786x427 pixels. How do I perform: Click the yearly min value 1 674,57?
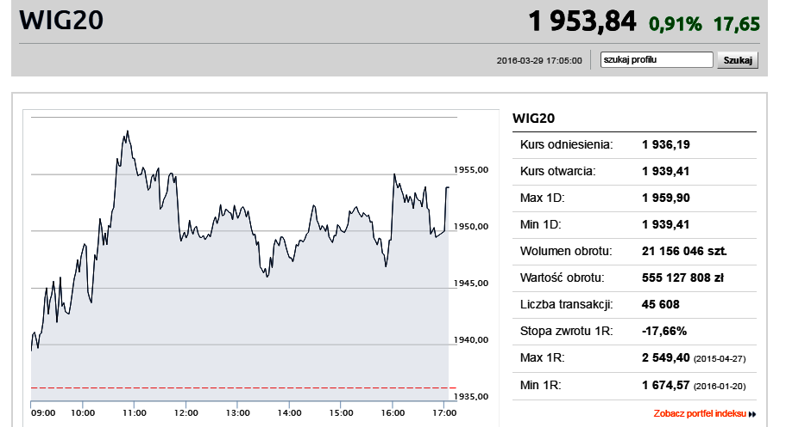pyautogui.click(x=666, y=385)
